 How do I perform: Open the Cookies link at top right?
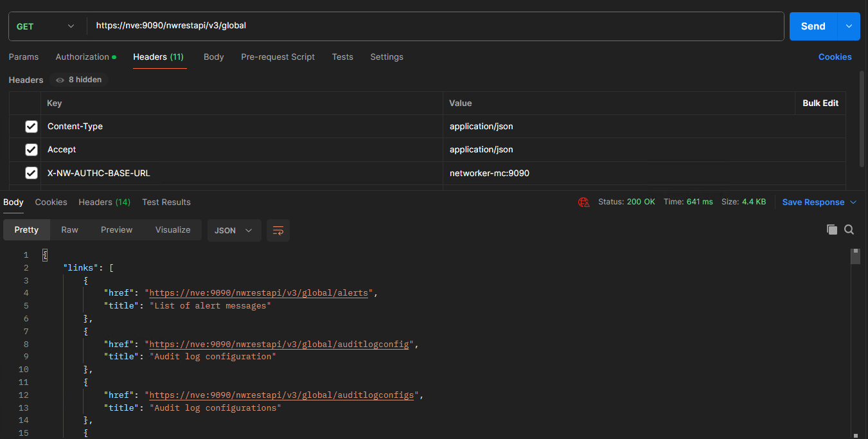[835, 57]
